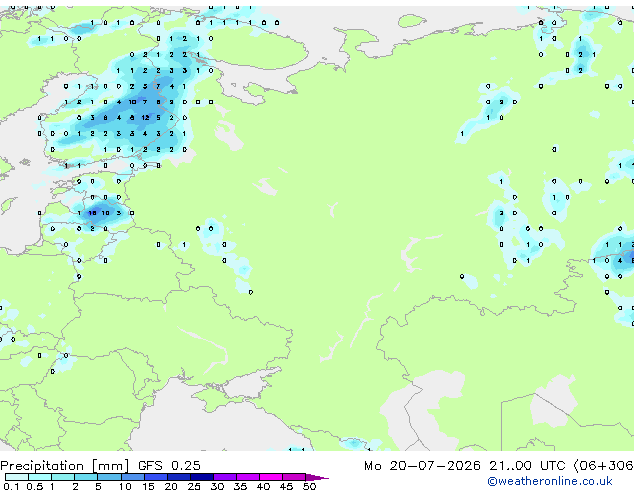Screen dimensions: 634x490
Task: Click the 20–25 mm legend color box
Action: tap(178, 477)
